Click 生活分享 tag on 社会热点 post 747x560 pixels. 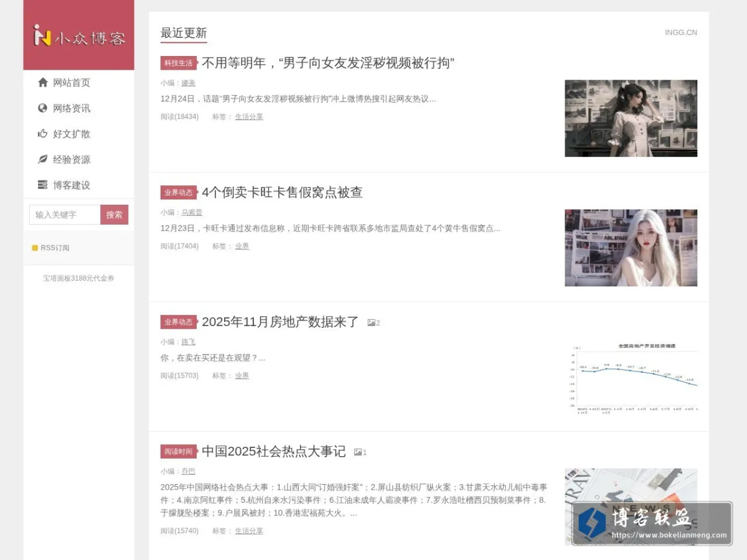[x=249, y=531]
